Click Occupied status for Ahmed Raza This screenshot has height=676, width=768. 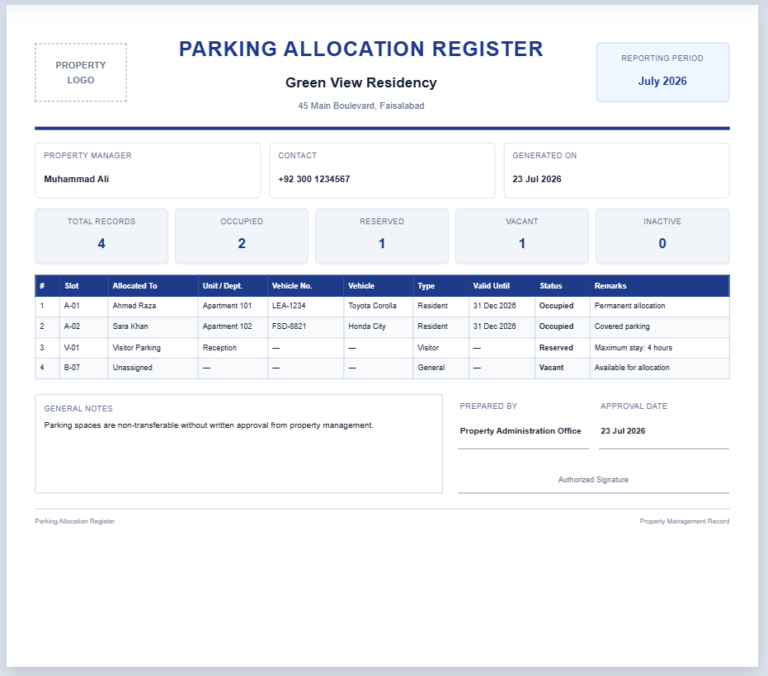pyautogui.click(x=556, y=306)
